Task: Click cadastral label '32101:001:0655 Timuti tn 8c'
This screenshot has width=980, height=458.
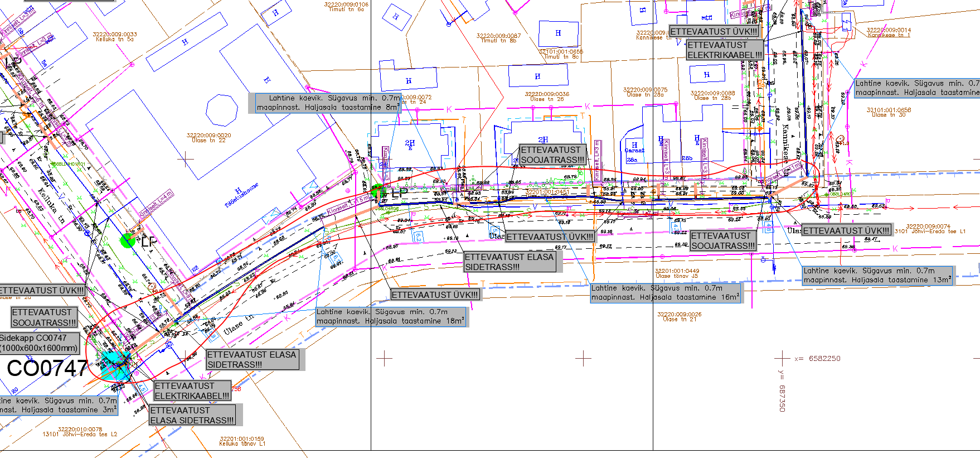Action: coord(561,54)
